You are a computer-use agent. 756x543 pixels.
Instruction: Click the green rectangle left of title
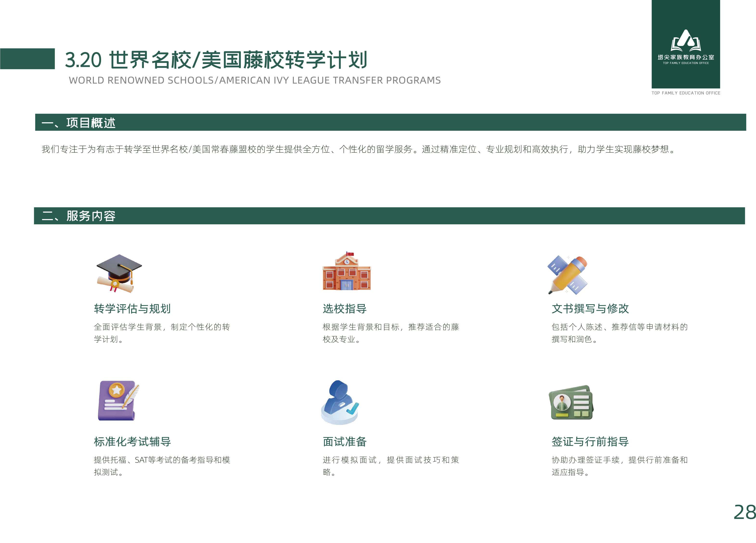pos(27,59)
